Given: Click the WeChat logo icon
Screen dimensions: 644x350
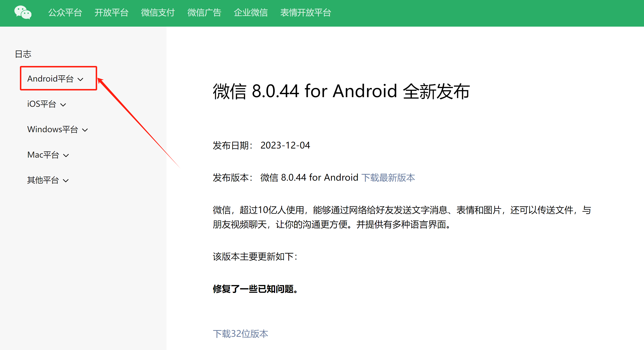Looking at the screenshot, I should coord(23,12).
